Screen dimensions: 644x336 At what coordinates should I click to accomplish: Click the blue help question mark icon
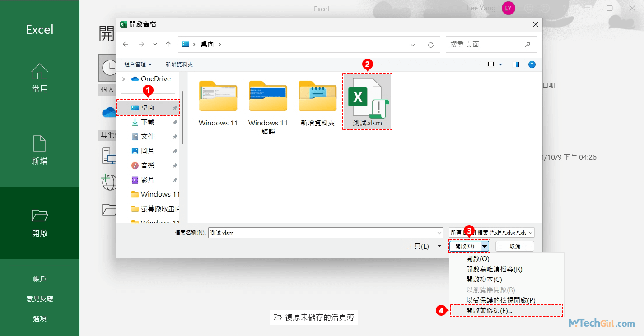tap(532, 64)
